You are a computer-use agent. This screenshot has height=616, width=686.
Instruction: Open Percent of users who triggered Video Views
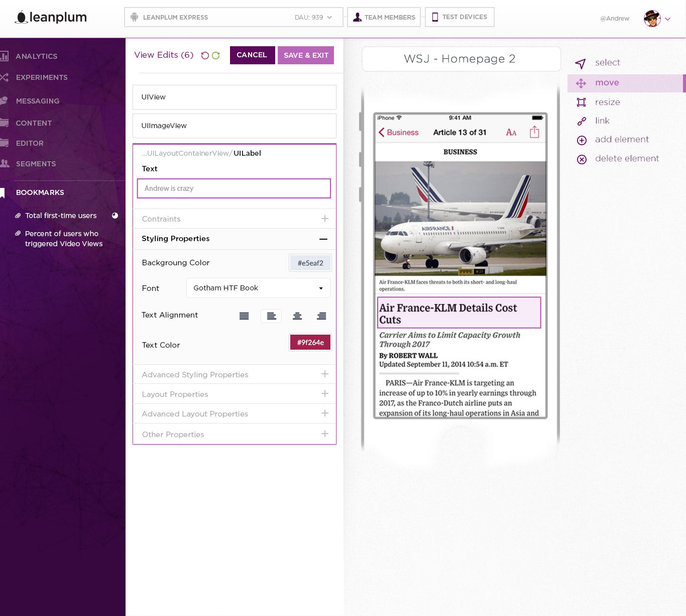coord(64,239)
